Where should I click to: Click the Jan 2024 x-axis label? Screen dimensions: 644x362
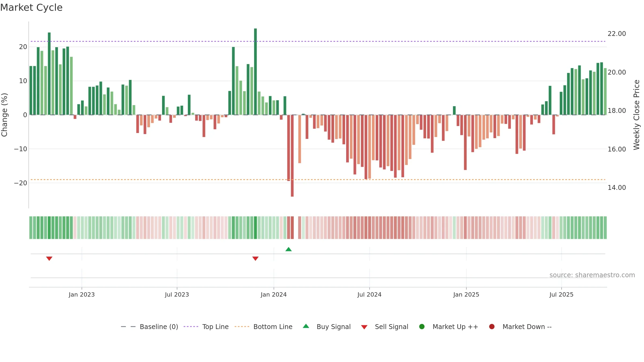274,294
